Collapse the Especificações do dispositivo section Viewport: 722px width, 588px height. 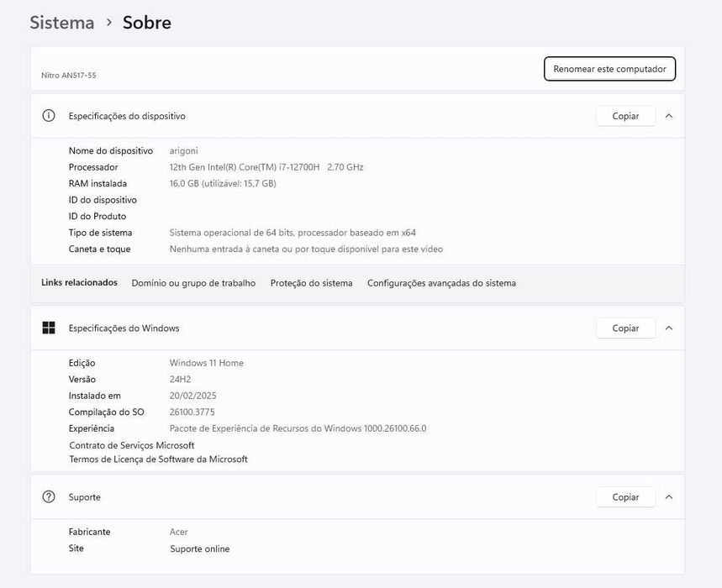point(669,116)
